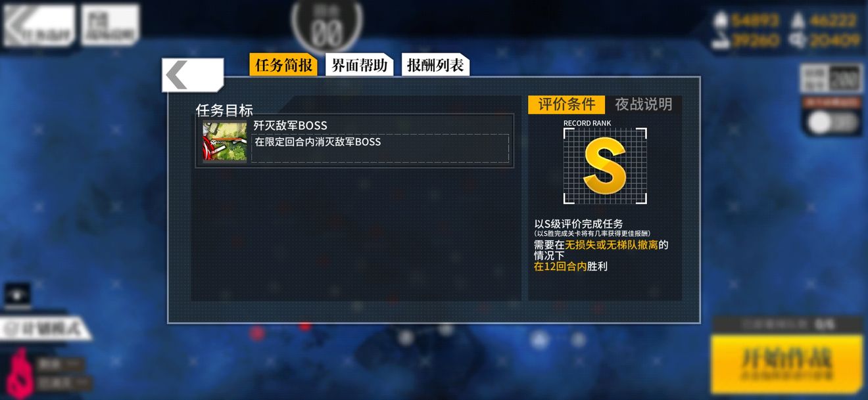Select the 任务简报 tab

coord(283,65)
